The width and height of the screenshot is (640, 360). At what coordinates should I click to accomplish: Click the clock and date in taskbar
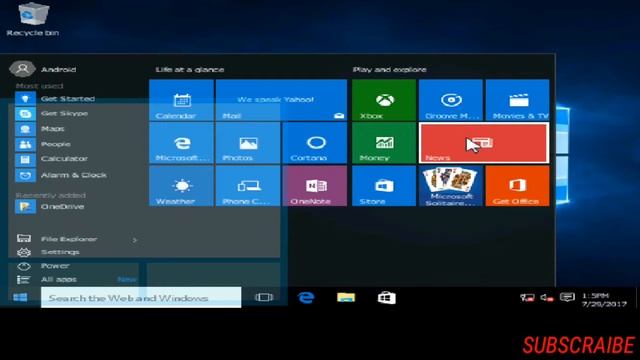[604, 300]
